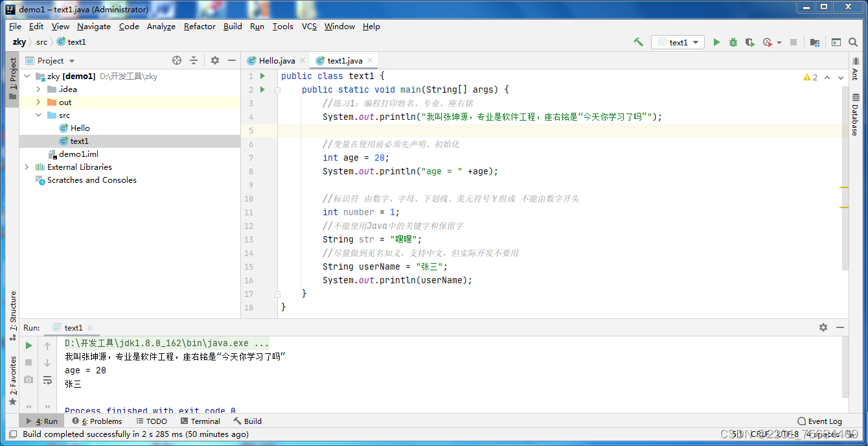This screenshot has height=446, width=868.
Task: Run the text1 application with the green Run arrow
Action: coord(716,41)
